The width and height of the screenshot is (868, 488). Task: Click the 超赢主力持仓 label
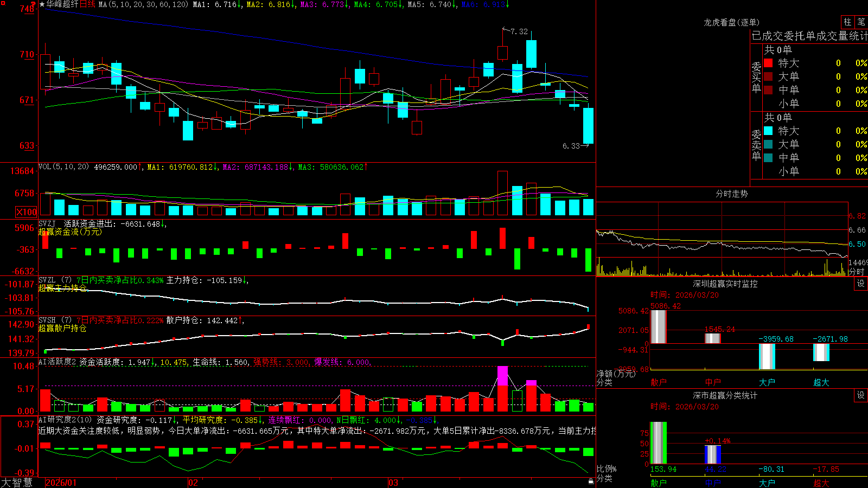click(62, 288)
